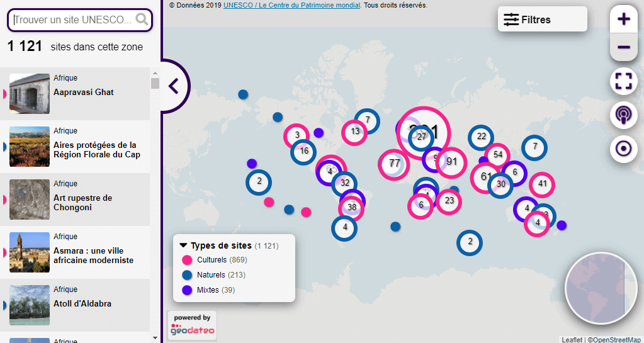Click the cluster marker labeled 61
Viewport: 644px width, 343px height.
pyautogui.click(x=486, y=177)
